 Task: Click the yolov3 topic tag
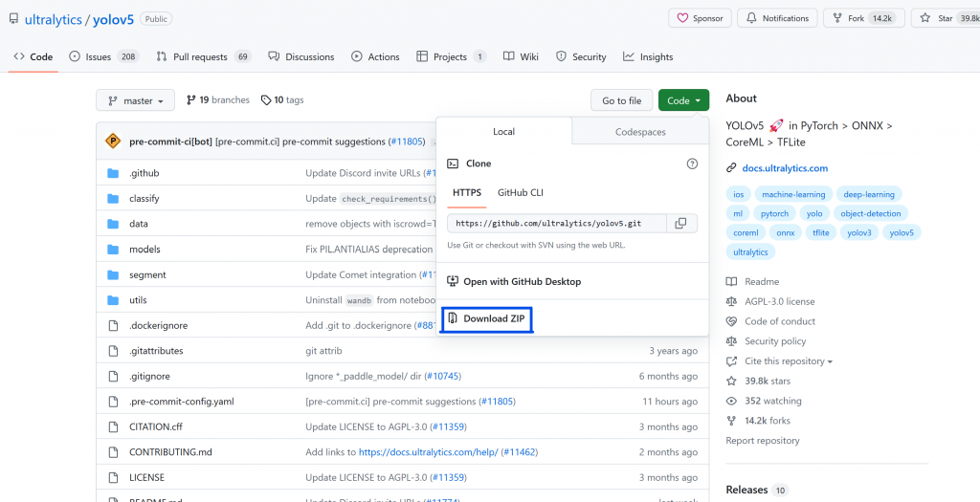coord(859,232)
